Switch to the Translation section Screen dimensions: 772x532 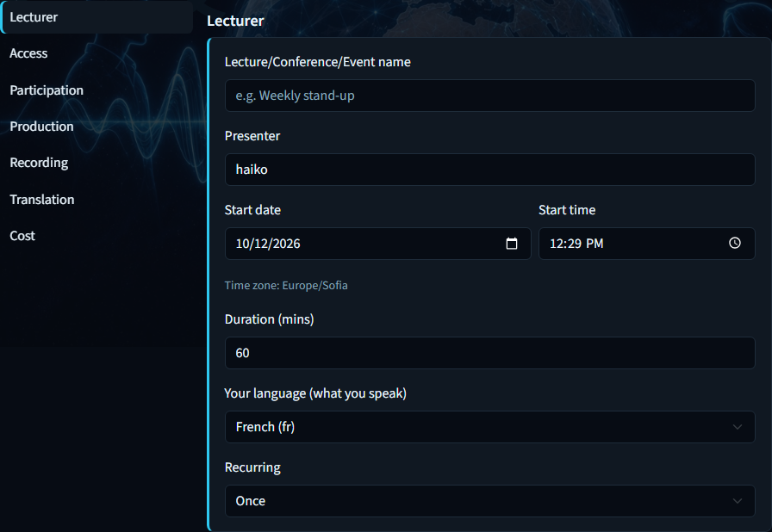pos(42,200)
